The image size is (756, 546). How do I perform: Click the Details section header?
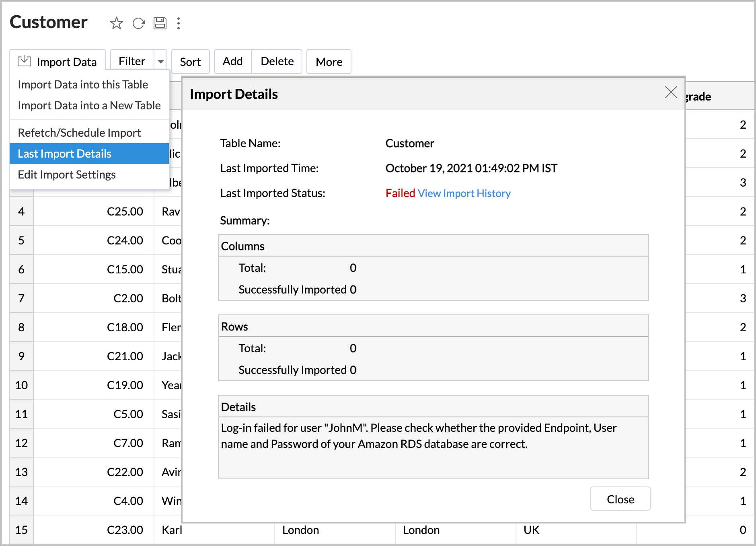(433, 406)
